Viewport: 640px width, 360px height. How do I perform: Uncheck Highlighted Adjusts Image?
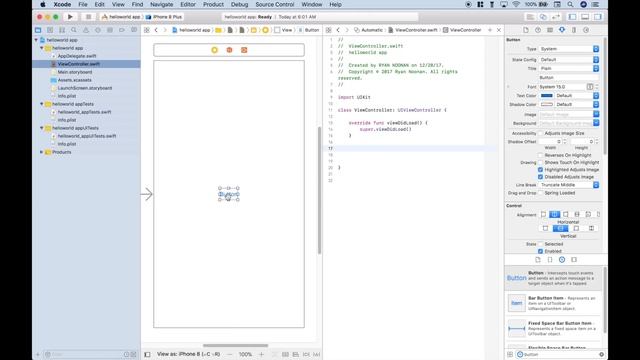pyautogui.click(x=540, y=170)
